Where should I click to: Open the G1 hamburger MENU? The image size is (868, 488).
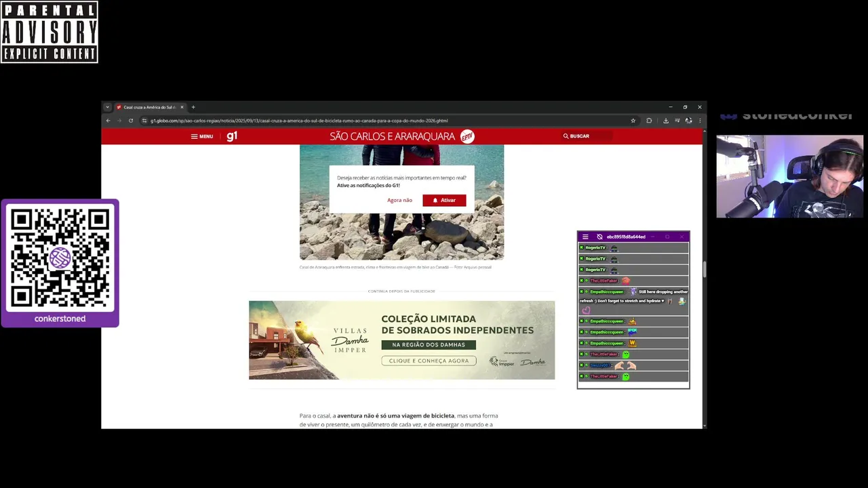coord(202,136)
